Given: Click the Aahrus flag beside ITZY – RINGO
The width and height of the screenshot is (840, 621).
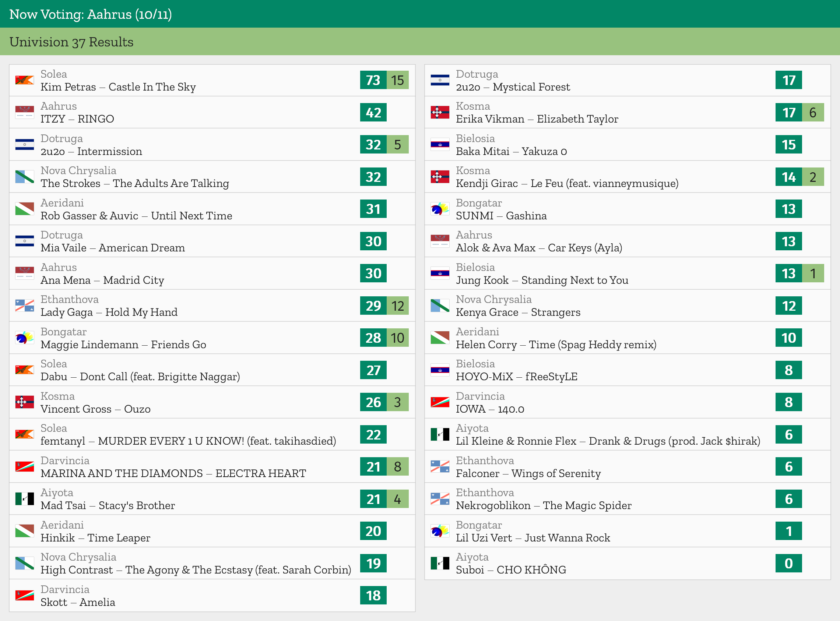Looking at the screenshot, I should 24,112.
